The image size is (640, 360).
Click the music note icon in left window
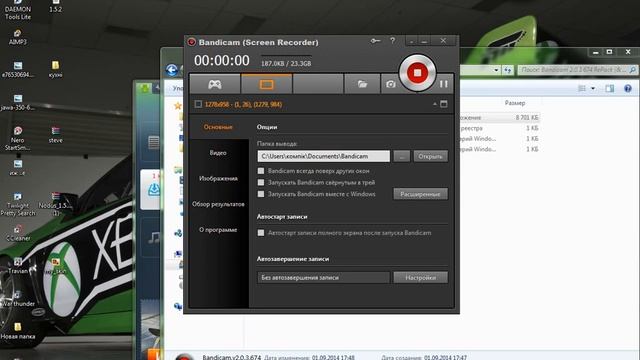[x=154, y=237]
